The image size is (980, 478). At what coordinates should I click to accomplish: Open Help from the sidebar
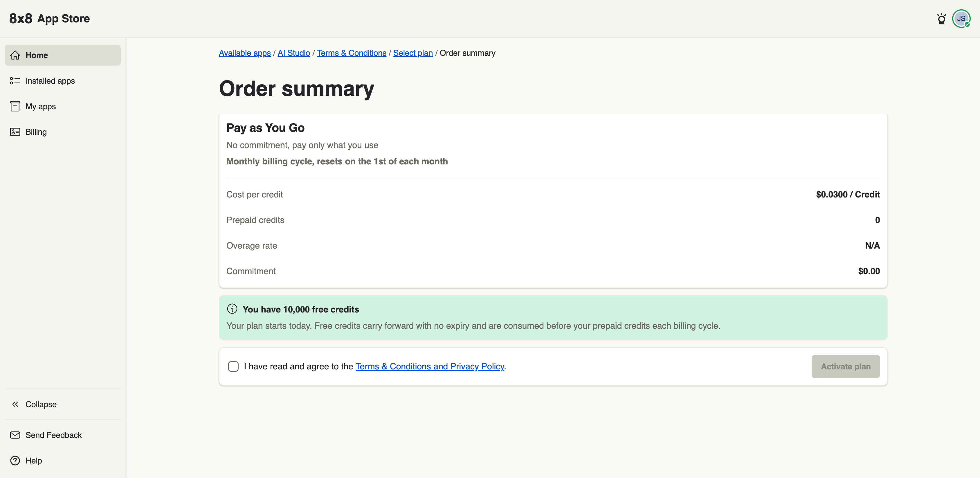click(x=63, y=461)
